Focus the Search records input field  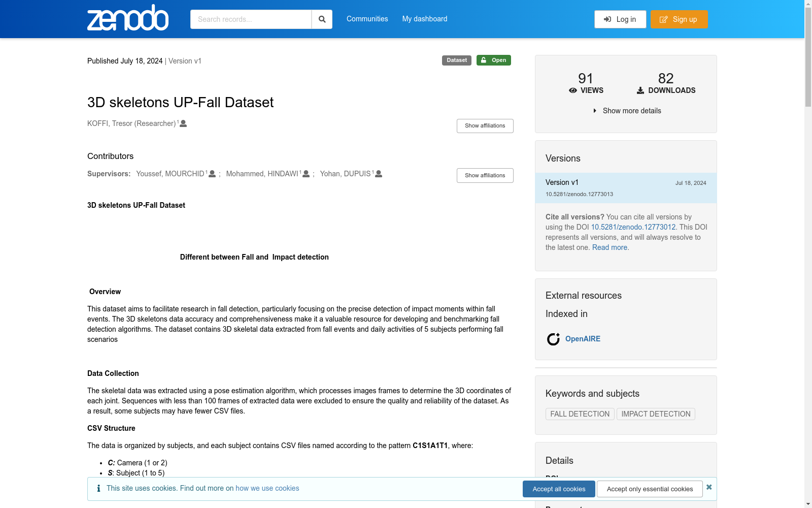click(251, 19)
